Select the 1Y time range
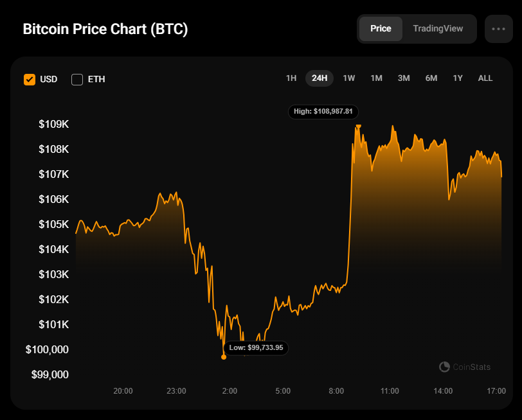 pyautogui.click(x=458, y=78)
